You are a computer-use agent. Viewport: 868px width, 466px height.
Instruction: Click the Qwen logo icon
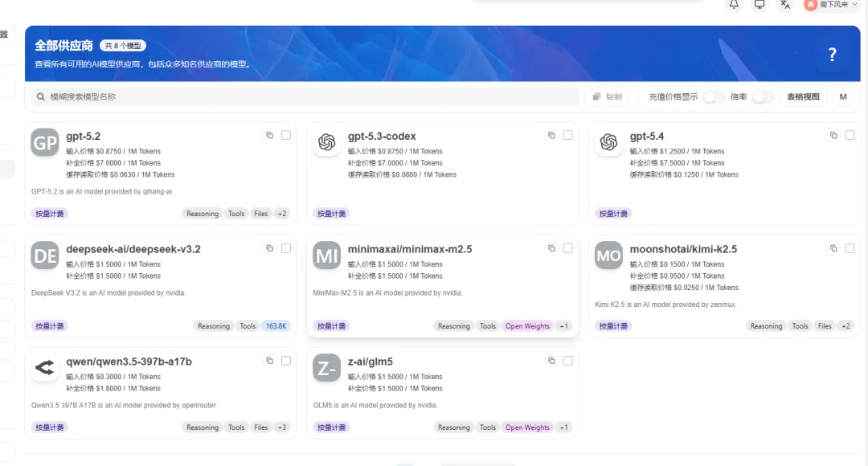45,367
